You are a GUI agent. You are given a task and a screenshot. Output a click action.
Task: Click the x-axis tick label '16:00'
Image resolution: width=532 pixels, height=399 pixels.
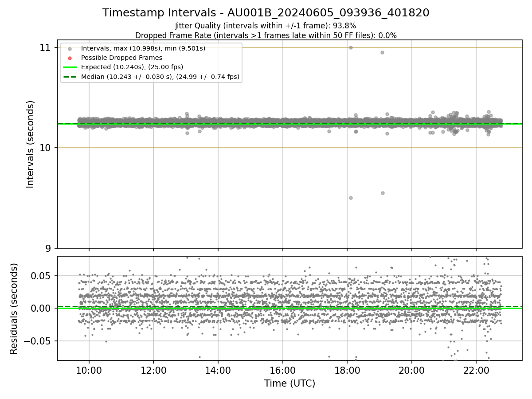pyautogui.click(x=283, y=370)
